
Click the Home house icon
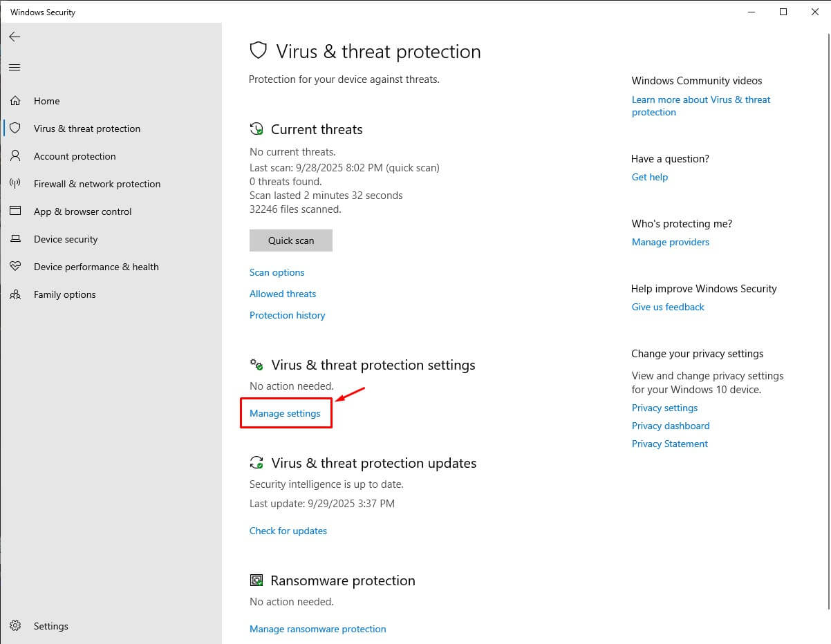(x=15, y=101)
